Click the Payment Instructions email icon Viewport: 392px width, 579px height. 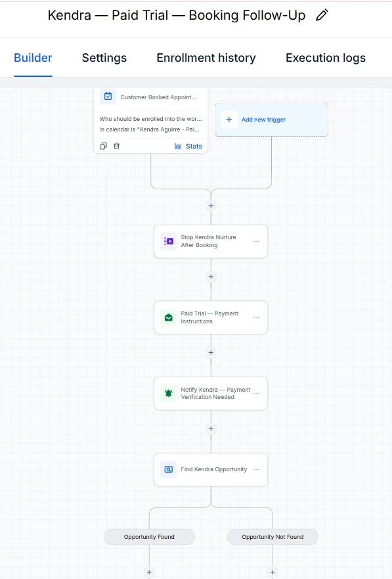[x=169, y=317]
